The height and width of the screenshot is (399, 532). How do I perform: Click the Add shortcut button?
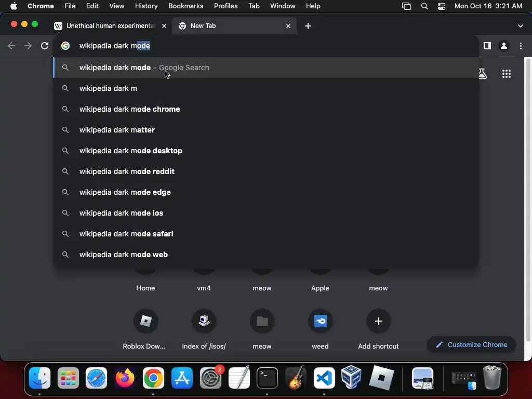[x=378, y=321]
